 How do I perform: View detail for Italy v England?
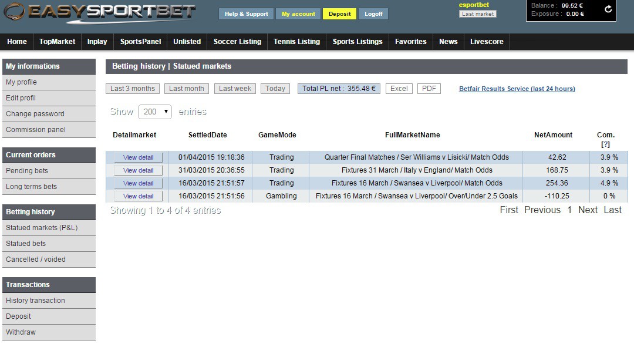click(139, 170)
